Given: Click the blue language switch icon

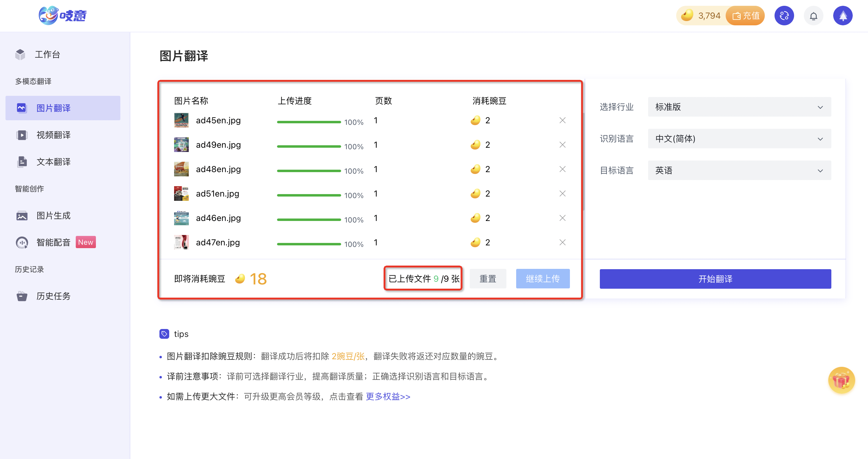Looking at the screenshot, I should point(784,16).
